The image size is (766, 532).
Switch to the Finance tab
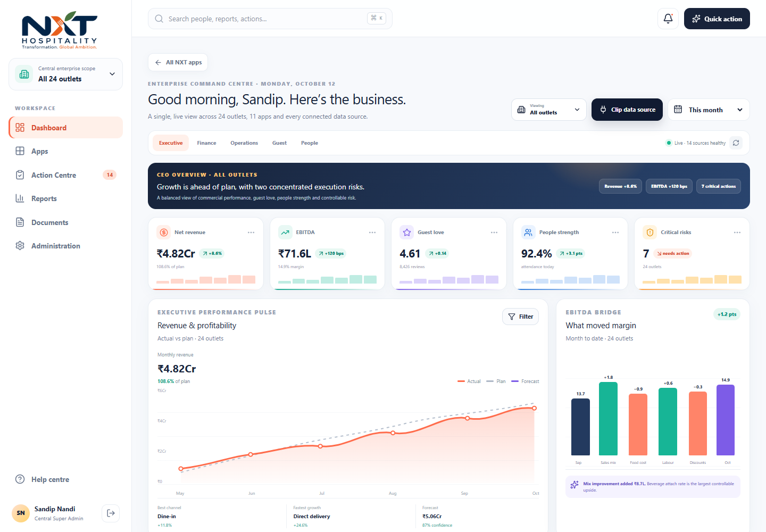click(x=206, y=143)
